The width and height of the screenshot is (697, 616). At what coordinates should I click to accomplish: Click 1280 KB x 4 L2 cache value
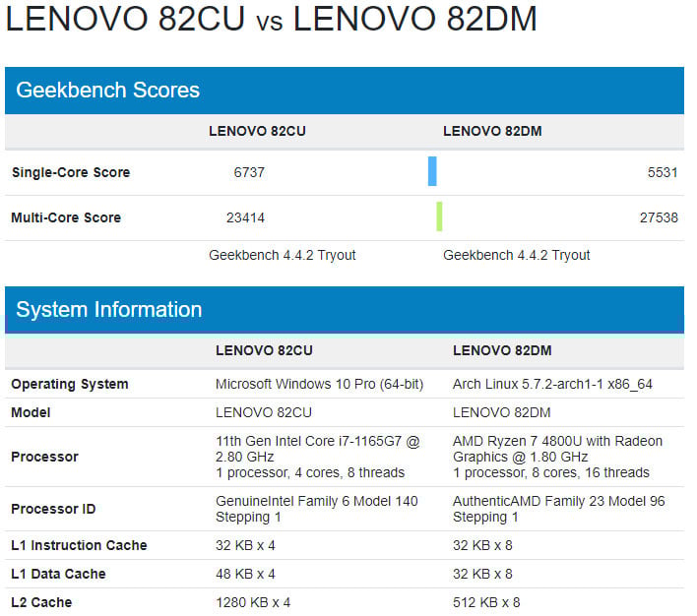click(253, 602)
